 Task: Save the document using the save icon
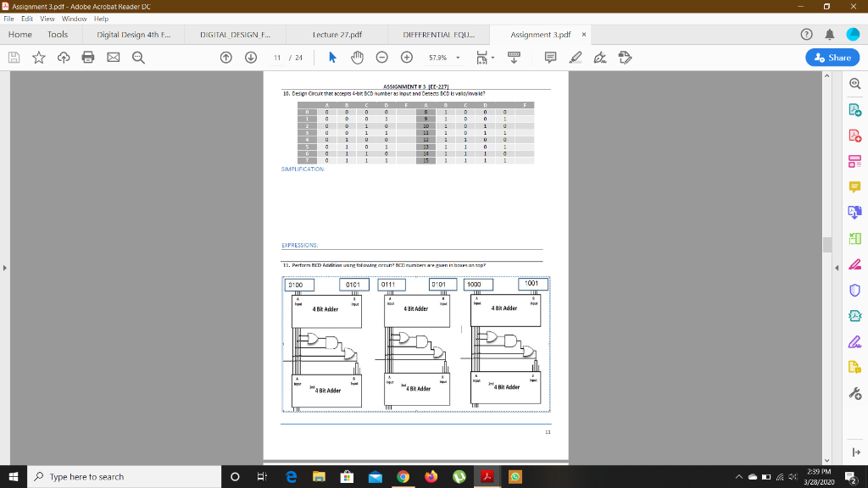pos(14,58)
